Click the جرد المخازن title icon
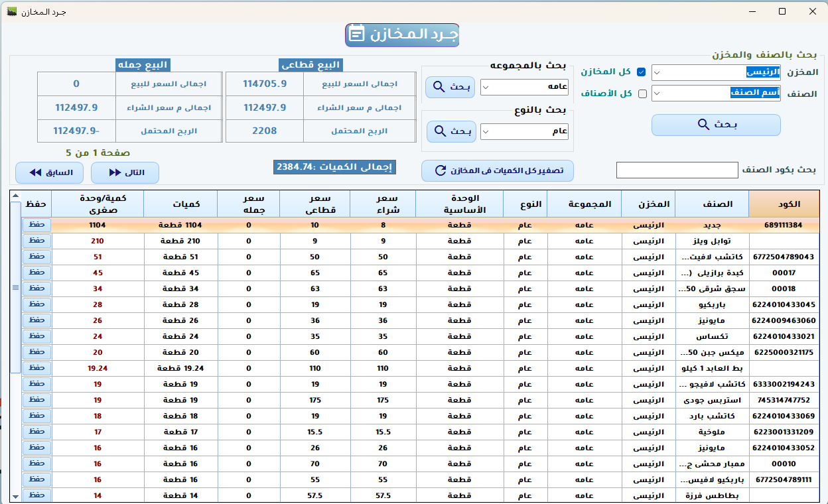Screen dimensions: 828x504 pyautogui.click(x=357, y=34)
